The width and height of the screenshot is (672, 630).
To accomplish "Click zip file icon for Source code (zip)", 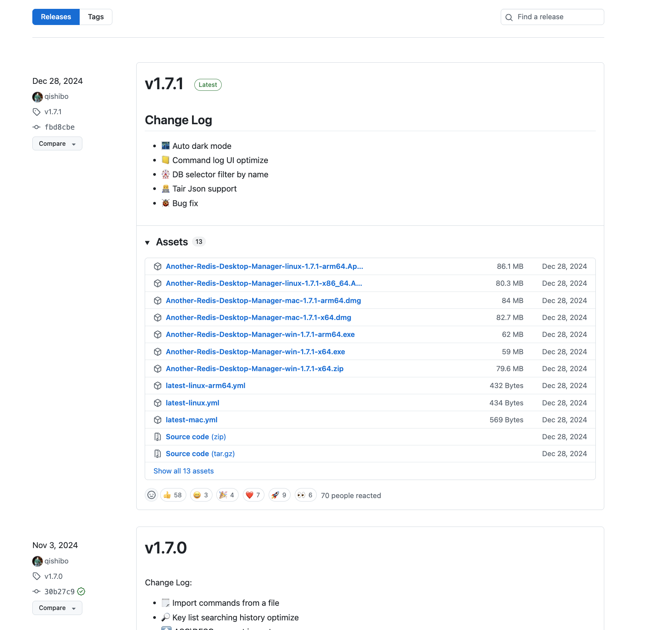I will click(157, 437).
